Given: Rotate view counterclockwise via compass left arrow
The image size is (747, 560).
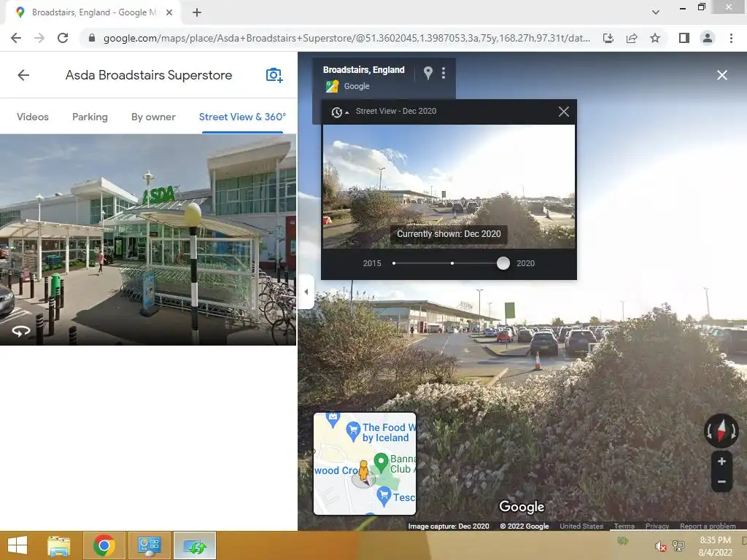Looking at the screenshot, I should tap(709, 432).
